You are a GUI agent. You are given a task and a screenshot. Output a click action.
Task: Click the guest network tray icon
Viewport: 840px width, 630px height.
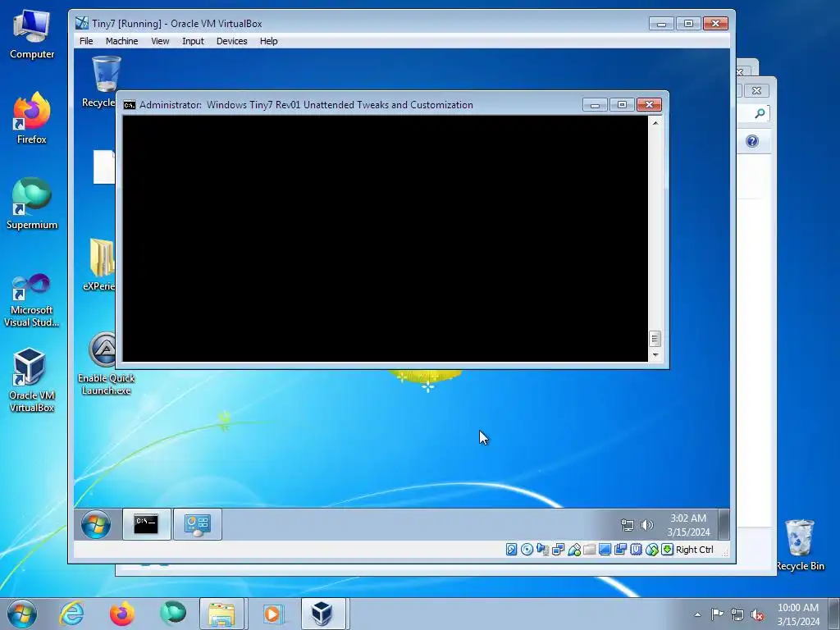click(x=628, y=525)
